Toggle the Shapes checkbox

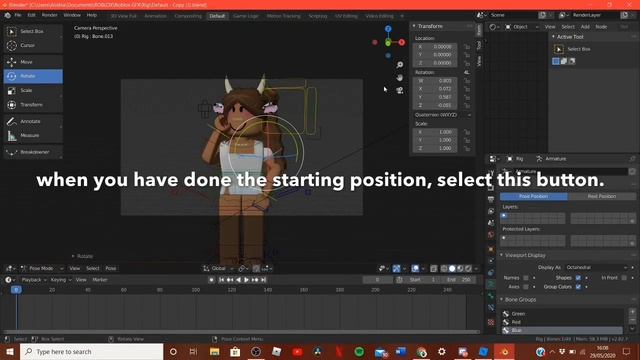click(x=578, y=278)
